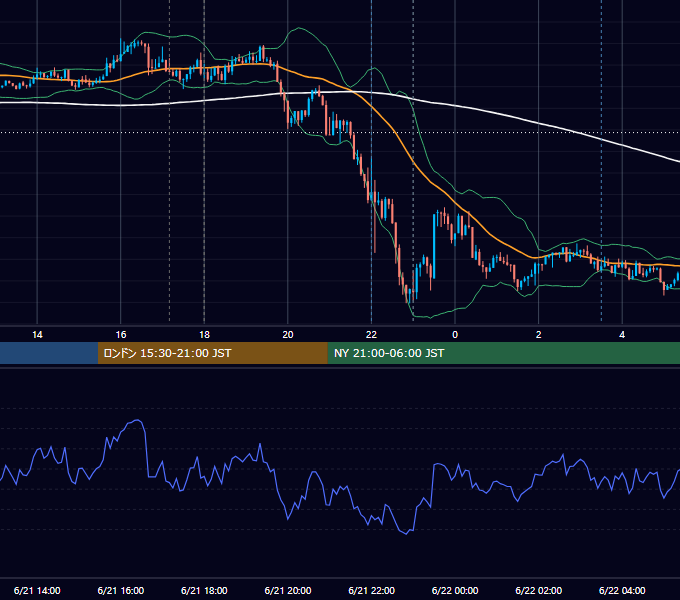
Task: Click the 16 hour axis label
Action: point(121,335)
